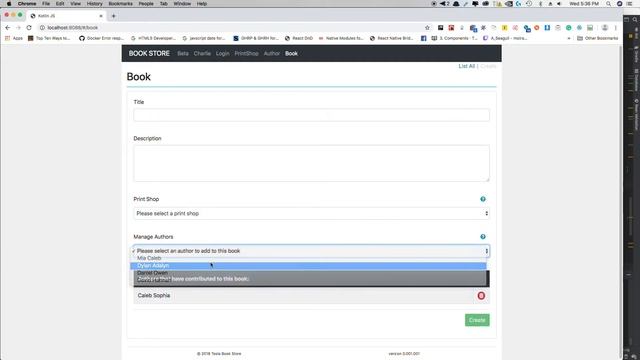Bookmark this page with the star icon
Viewport: 640px width, 360px height.
(427, 28)
